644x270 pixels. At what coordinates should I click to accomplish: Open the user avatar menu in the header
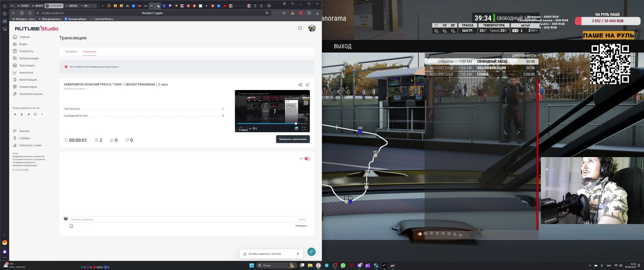[312, 28]
